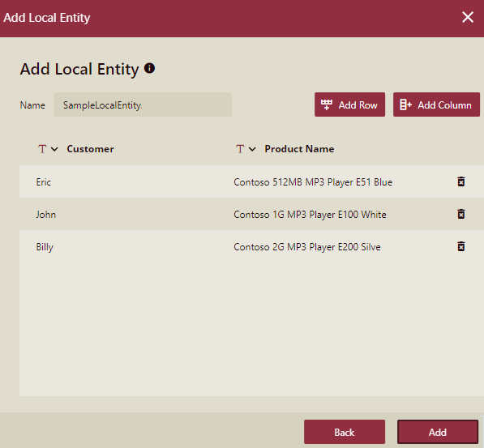Click the Add Column button
This screenshot has height=448, width=484.
[436, 105]
